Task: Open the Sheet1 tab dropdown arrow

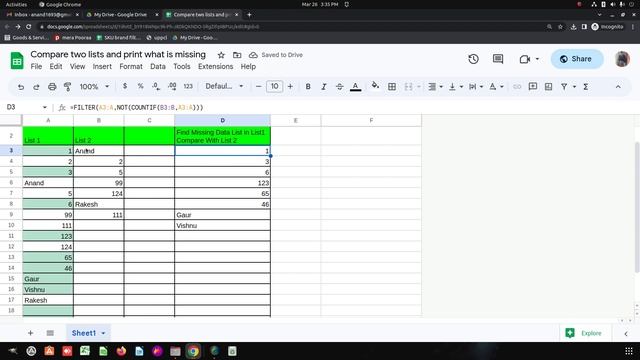Action: 103,333
